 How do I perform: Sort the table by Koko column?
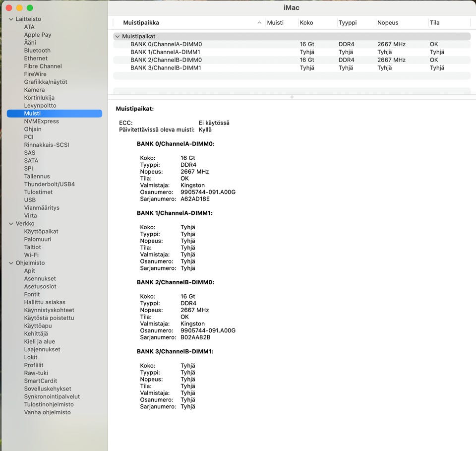306,23
